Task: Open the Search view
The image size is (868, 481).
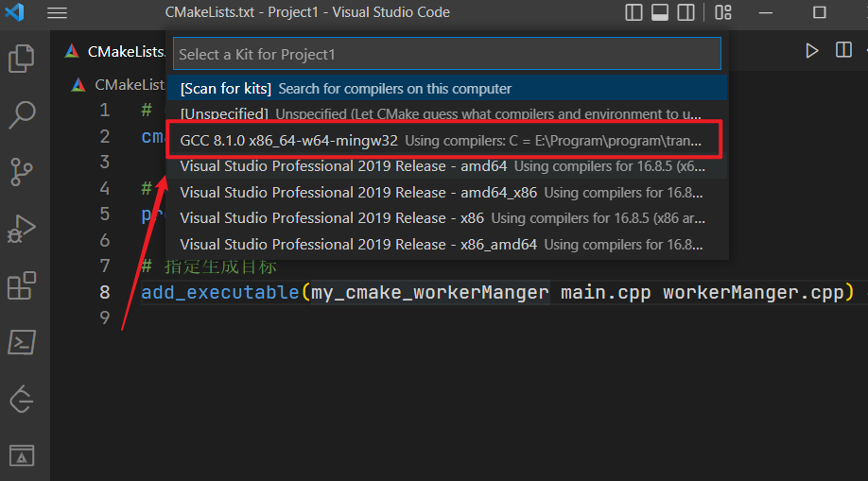Action: (22, 115)
